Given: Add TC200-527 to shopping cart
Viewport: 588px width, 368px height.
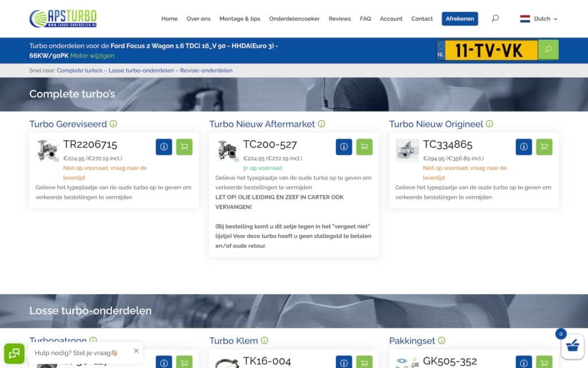Looking at the screenshot, I should pyautogui.click(x=364, y=147).
